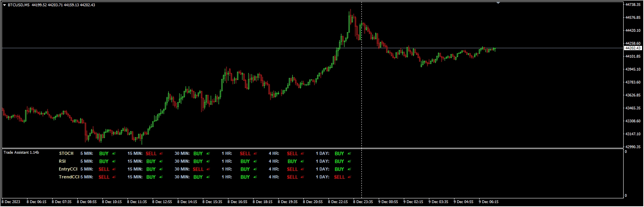Click the TrendCCI 1 DAY SELL signal text
The width and height of the screenshot is (644, 207).
pyautogui.click(x=339, y=177)
